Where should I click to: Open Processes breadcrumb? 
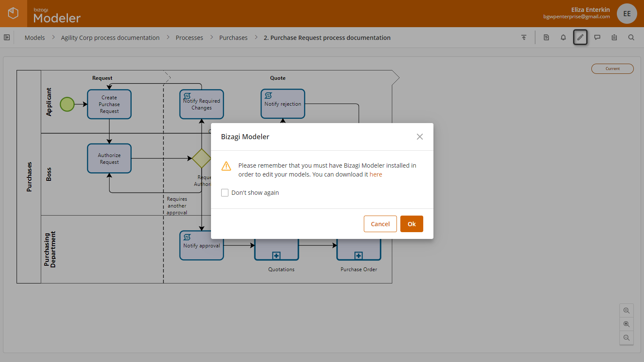[x=189, y=38]
